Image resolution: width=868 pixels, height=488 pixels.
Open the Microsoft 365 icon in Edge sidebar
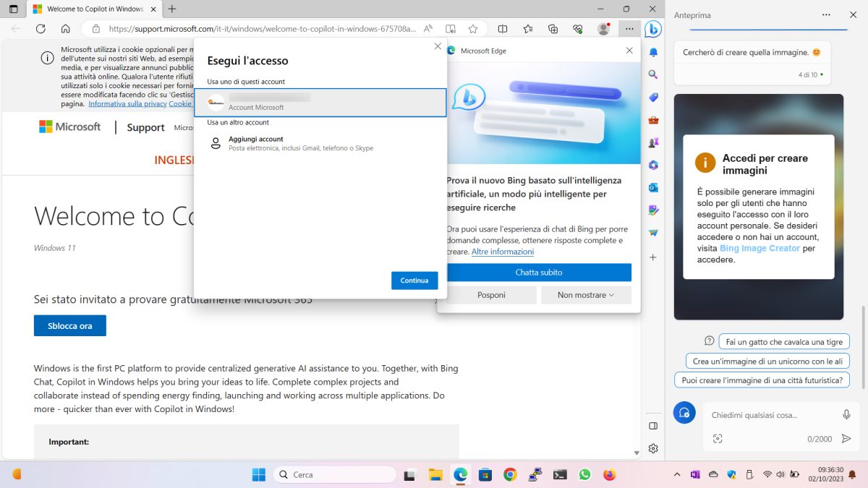point(653,166)
